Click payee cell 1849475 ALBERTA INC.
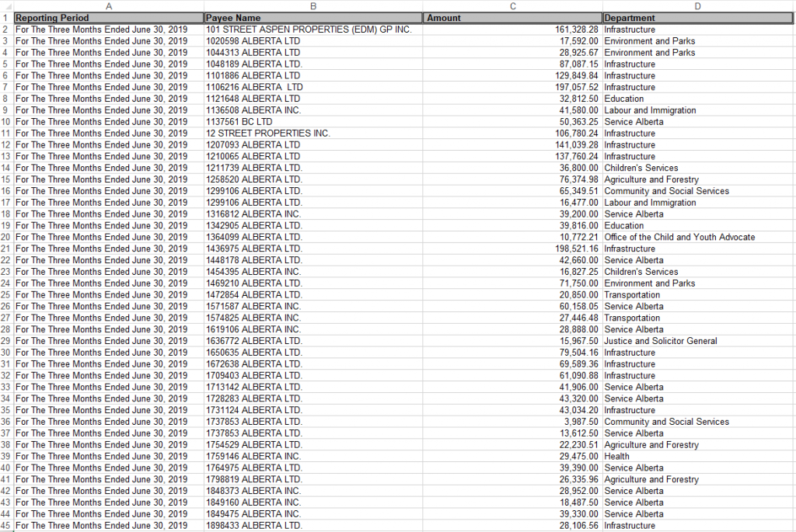The width and height of the screenshot is (796, 532). click(x=313, y=513)
